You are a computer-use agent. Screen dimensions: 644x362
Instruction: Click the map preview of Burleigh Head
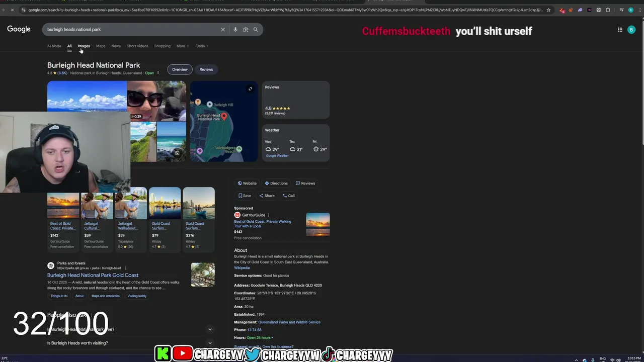(223, 122)
